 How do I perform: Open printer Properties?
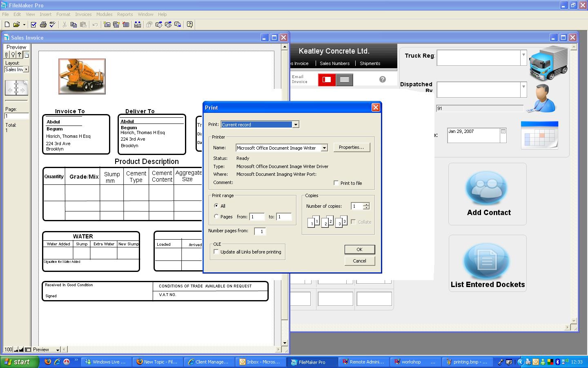352,147
